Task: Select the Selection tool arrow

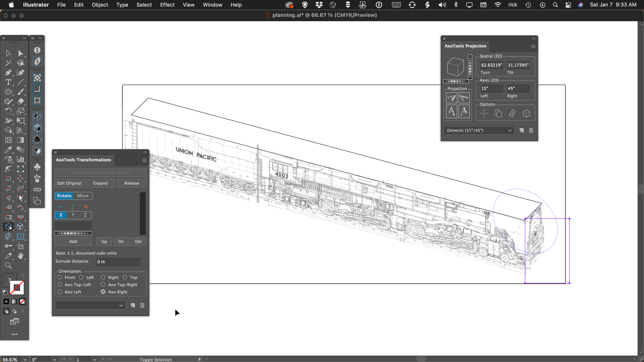Action: click(x=8, y=53)
